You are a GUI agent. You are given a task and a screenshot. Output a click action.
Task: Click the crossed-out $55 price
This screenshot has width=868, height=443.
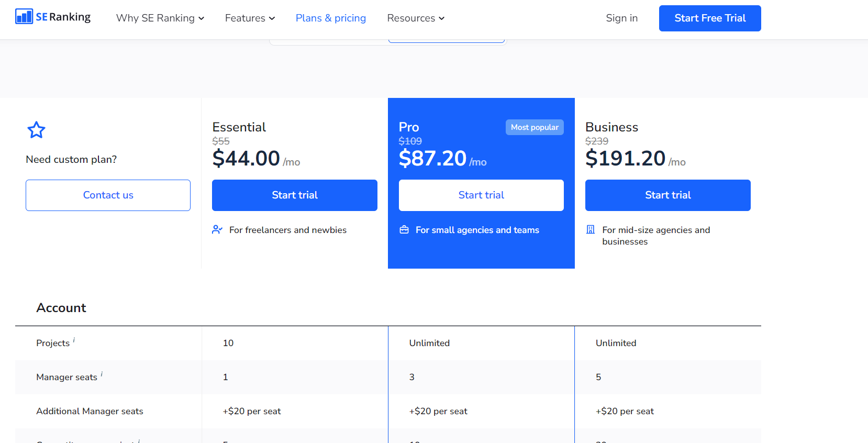[221, 141]
